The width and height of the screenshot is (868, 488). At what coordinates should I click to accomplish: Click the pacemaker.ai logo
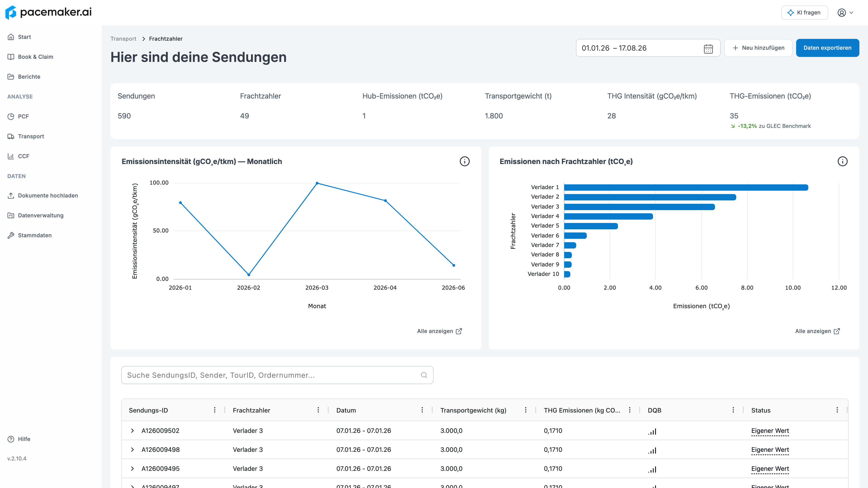coord(49,12)
